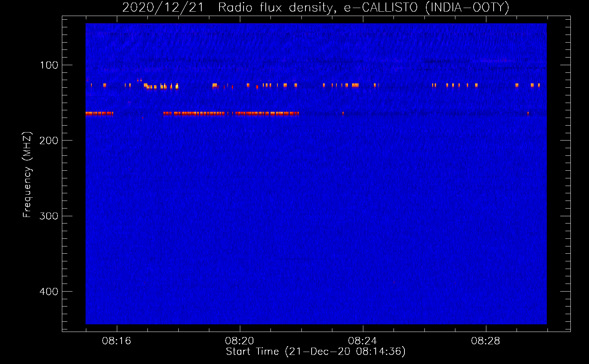Click the 08:20 time tick label

coord(240,341)
